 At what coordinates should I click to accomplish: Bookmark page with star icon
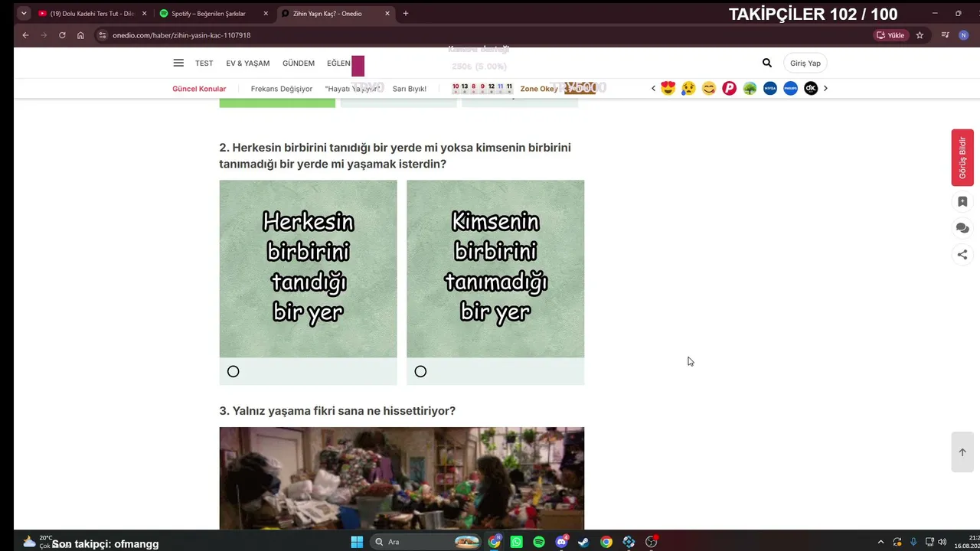920,35
